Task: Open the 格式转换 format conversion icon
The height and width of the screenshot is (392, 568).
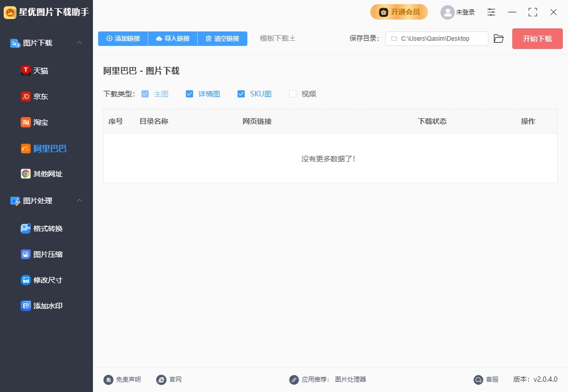Action: [26, 228]
